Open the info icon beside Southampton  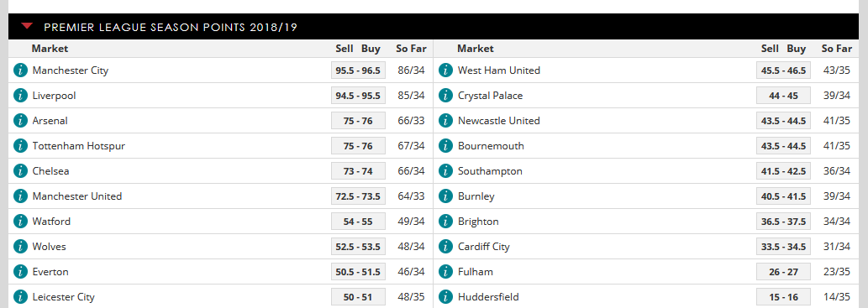click(x=446, y=171)
